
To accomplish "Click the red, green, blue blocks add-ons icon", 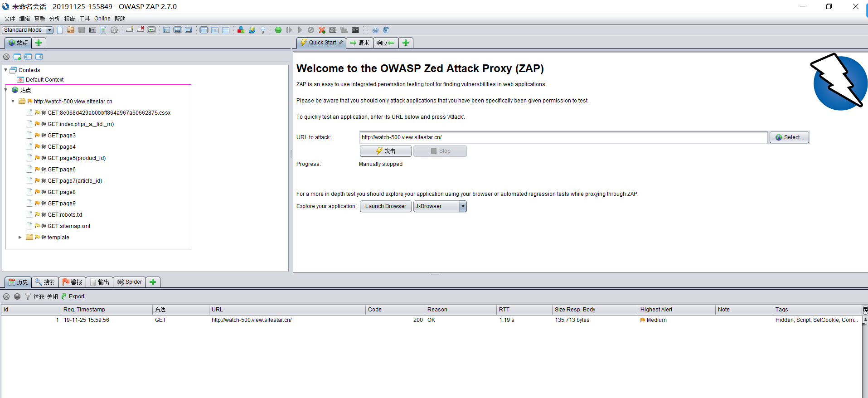I will [x=241, y=30].
